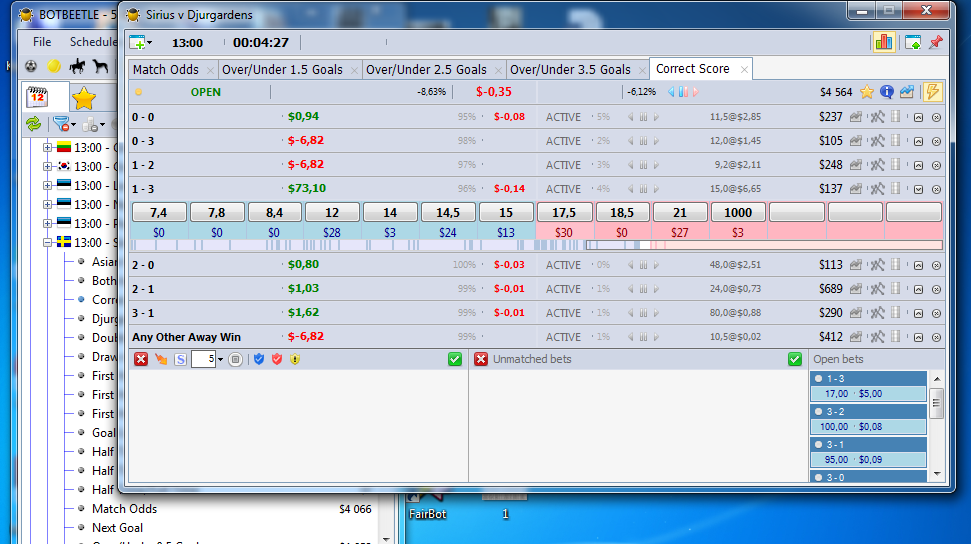This screenshot has height=544, width=971.
Task: Click the green refresh icon in left panel
Action: (x=33, y=124)
